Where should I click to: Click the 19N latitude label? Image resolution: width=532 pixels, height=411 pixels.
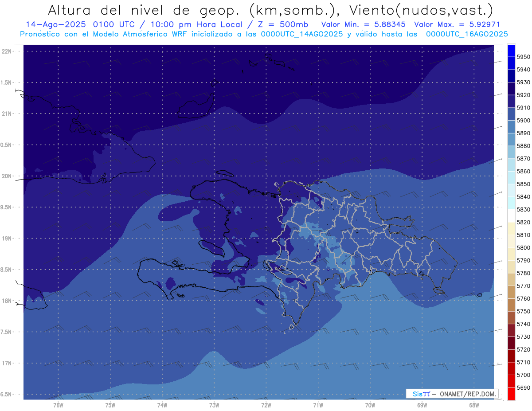[x=7, y=238]
